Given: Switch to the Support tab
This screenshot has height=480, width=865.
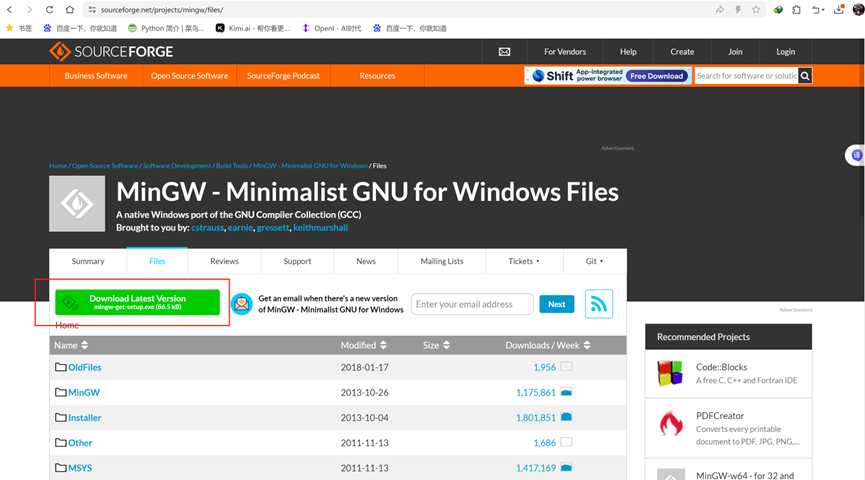Looking at the screenshot, I should coord(297,261).
